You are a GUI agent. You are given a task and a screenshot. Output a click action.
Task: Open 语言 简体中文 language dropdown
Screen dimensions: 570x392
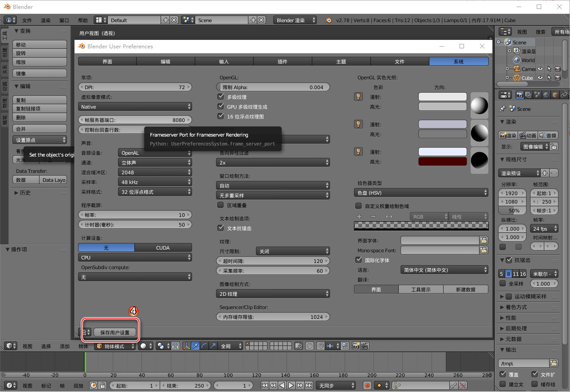444,270
